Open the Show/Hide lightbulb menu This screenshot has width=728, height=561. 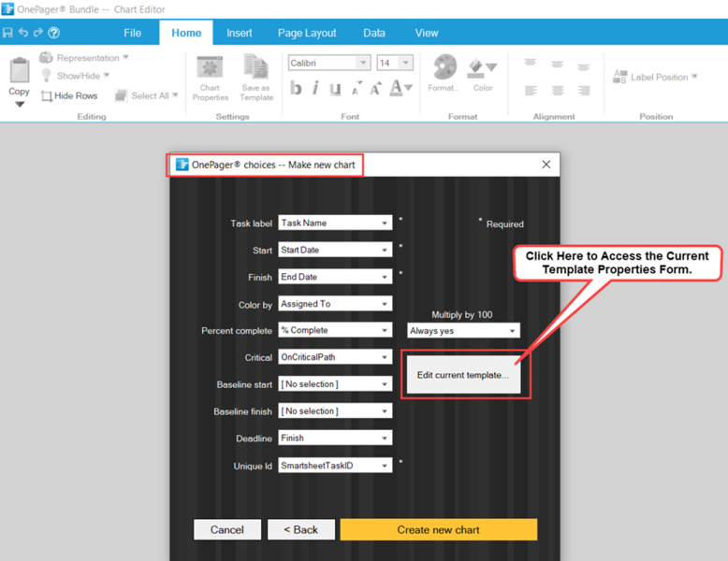[75, 76]
